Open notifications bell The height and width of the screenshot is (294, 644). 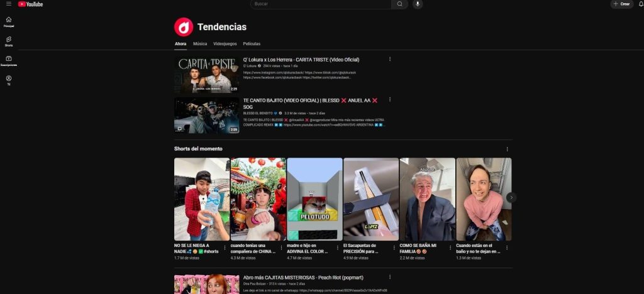coord(641,4)
